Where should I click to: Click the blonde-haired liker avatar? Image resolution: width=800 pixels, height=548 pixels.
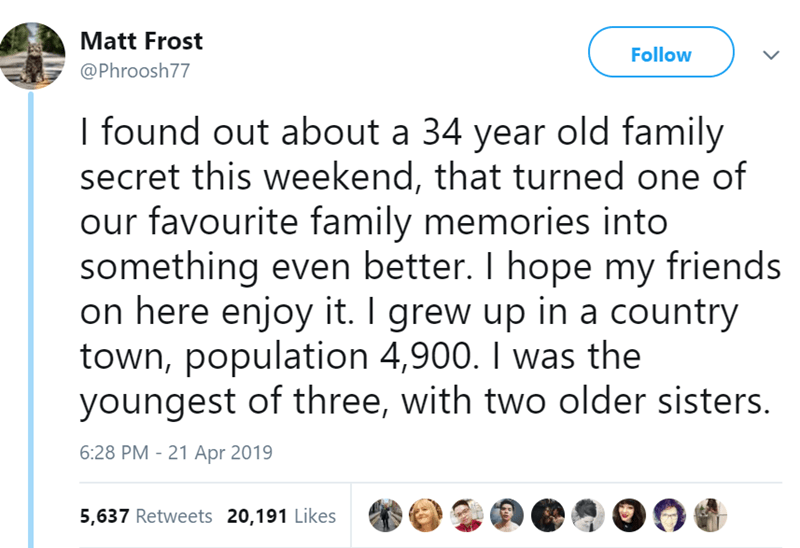pos(426,516)
